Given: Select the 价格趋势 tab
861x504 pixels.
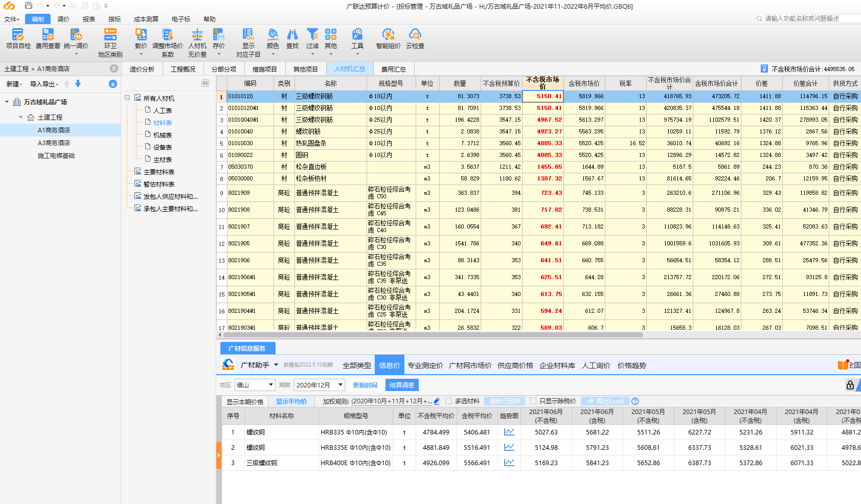Looking at the screenshot, I should tap(632, 365).
